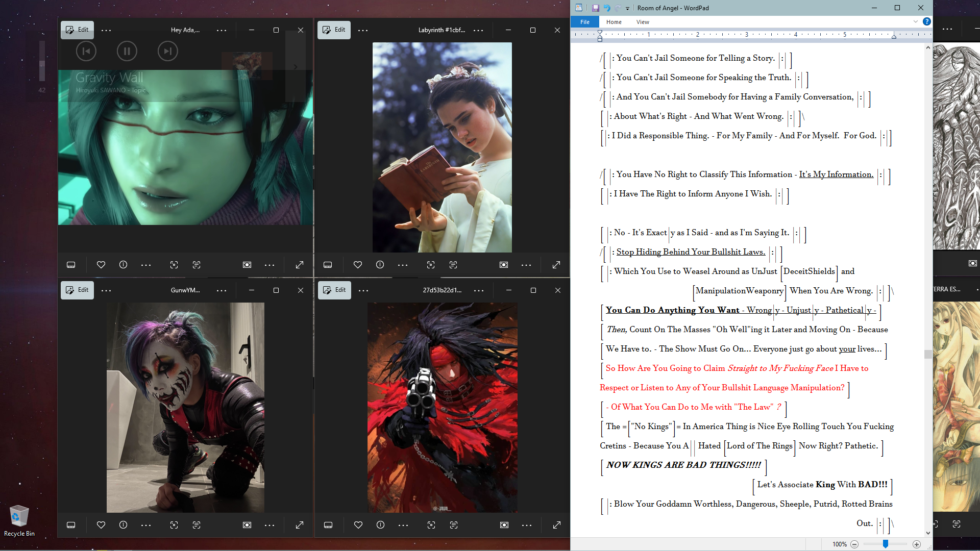Viewport: 980px width, 551px height.
Task: Open WordPad File menu
Action: (x=585, y=22)
